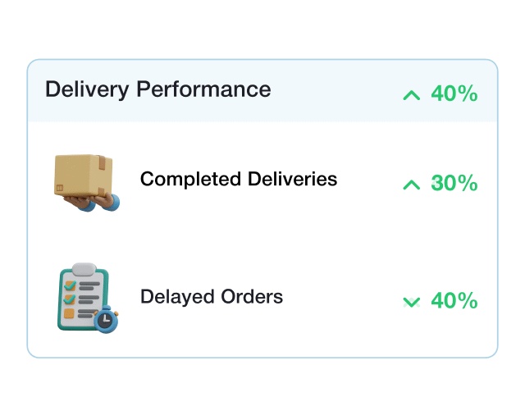525x420 pixels.
Task: Click the top checkmark on the clipboard
Action: click(70, 285)
